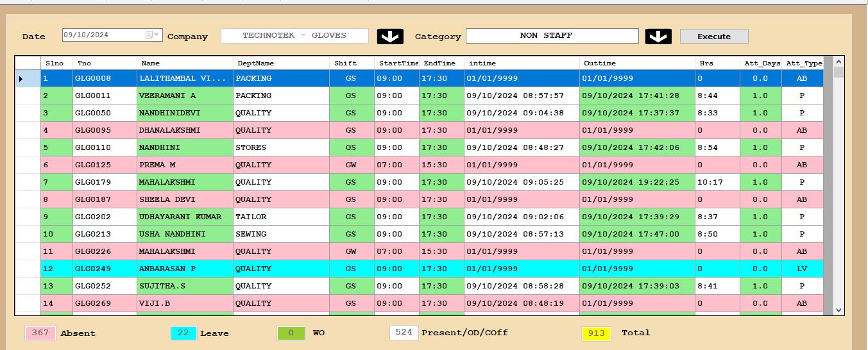This screenshot has height=350, width=868.
Task: Click the Category field NON STAFF
Action: tap(552, 36)
